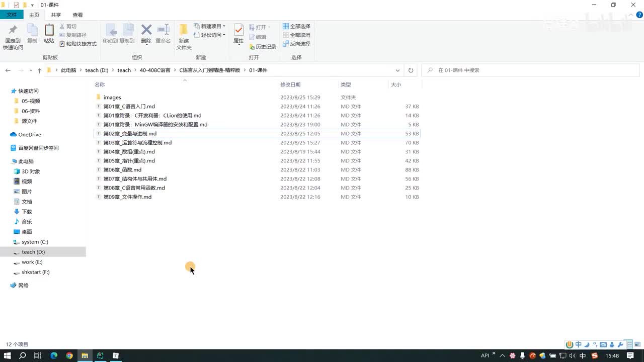644x362 pixels.
Task: Select system (C:) drive
Action: coord(35,242)
